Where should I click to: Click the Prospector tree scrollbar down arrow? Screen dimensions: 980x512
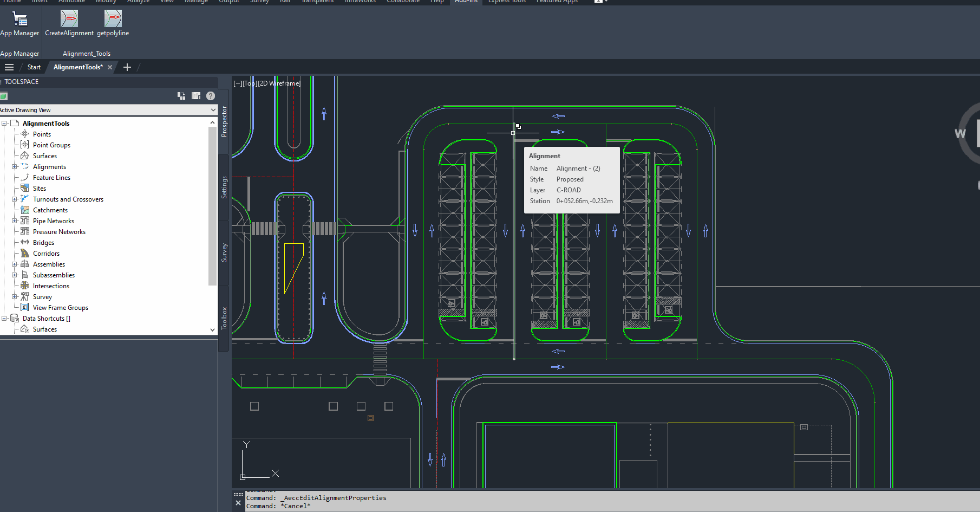tap(212, 329)
